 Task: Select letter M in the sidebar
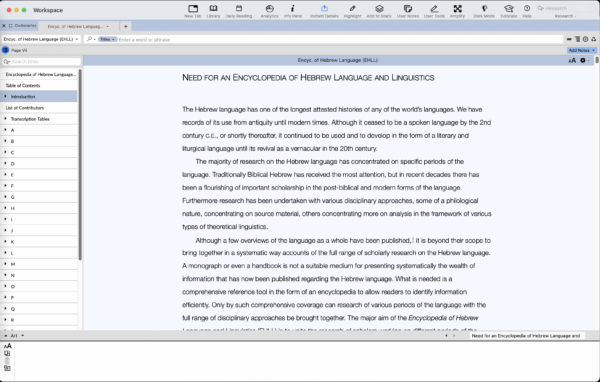(39, 264)
